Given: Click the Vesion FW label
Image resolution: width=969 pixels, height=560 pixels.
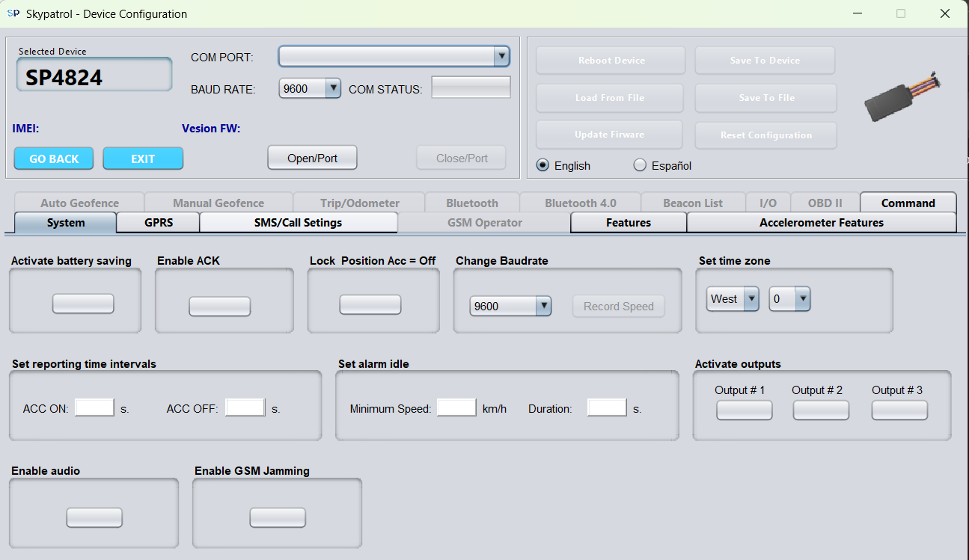Looking at the screenshot, I should 211,129.
